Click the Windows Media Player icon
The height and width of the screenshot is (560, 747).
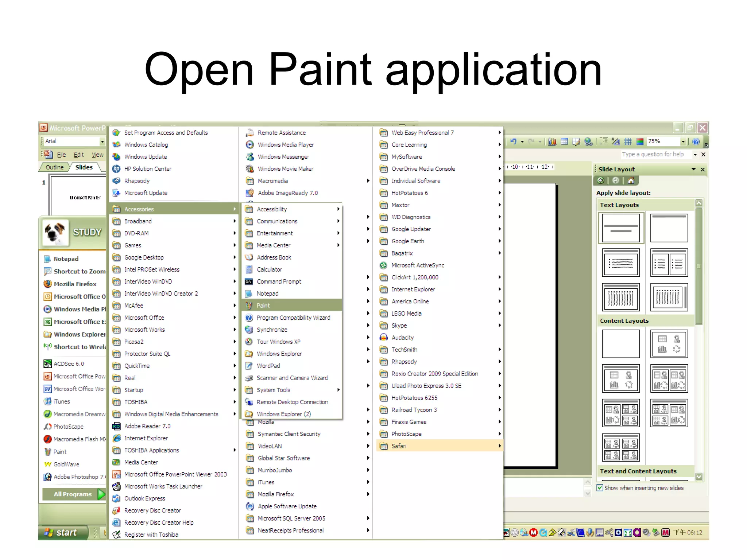250,145
